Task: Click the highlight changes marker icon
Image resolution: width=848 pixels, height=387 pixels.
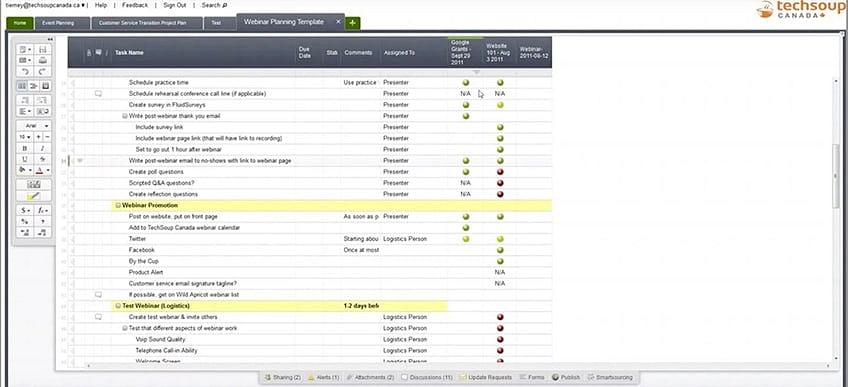Action: [x=34, y=196]
